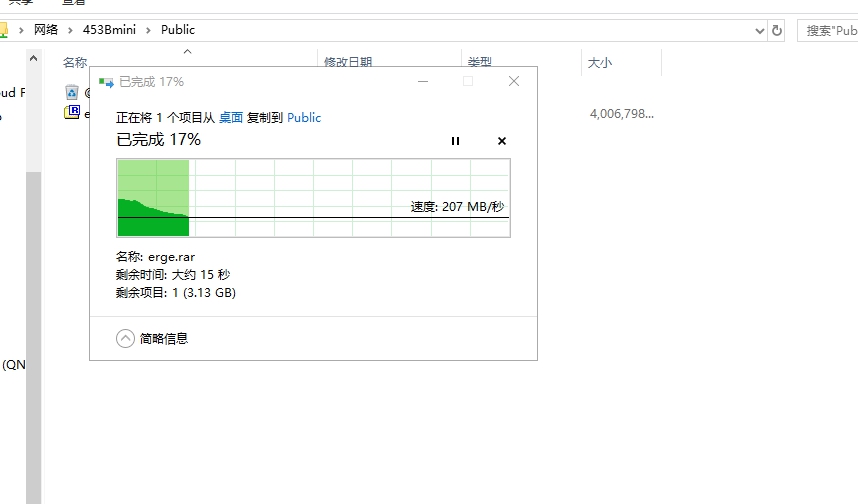Click the 剩余时间 大约 15 秒 line
The width and height of the screenshot is (858, 504).
(x=173, y=275)
